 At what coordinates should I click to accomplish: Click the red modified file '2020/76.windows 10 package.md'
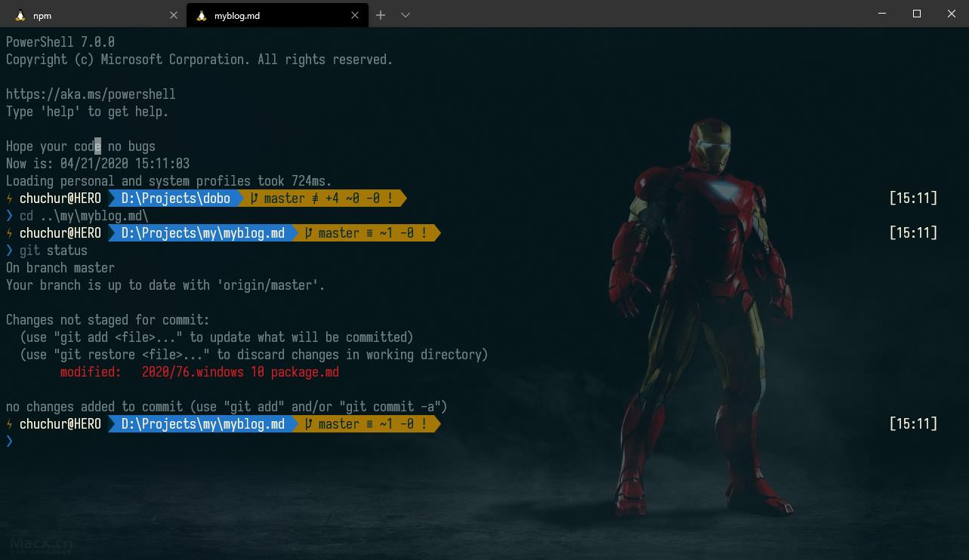point(240,372)
